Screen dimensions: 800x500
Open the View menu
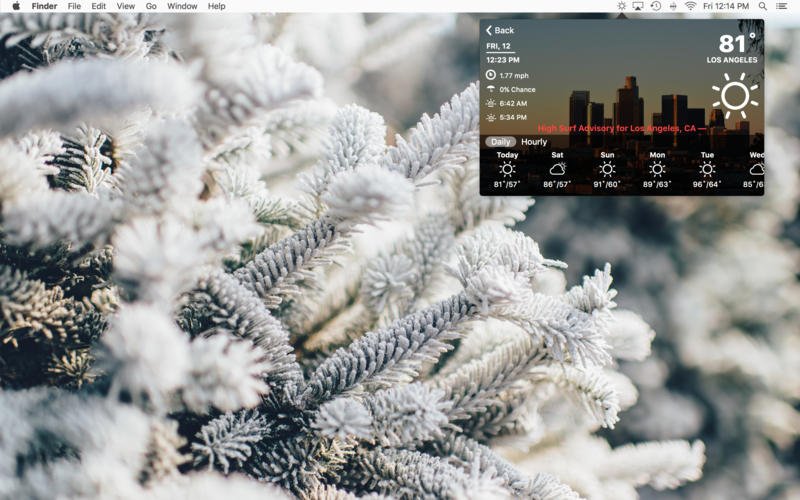pyautogui.click(x=126, y=6)
